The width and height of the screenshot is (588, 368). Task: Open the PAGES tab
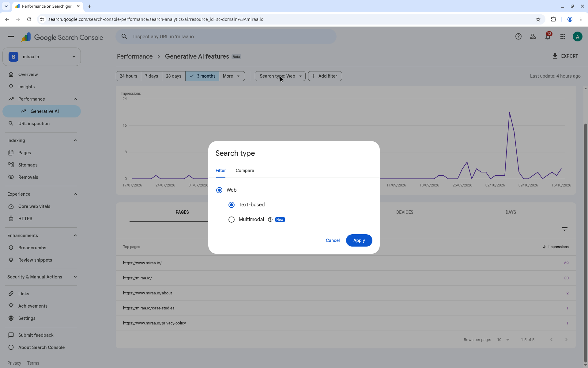click(x=182, y=212)
